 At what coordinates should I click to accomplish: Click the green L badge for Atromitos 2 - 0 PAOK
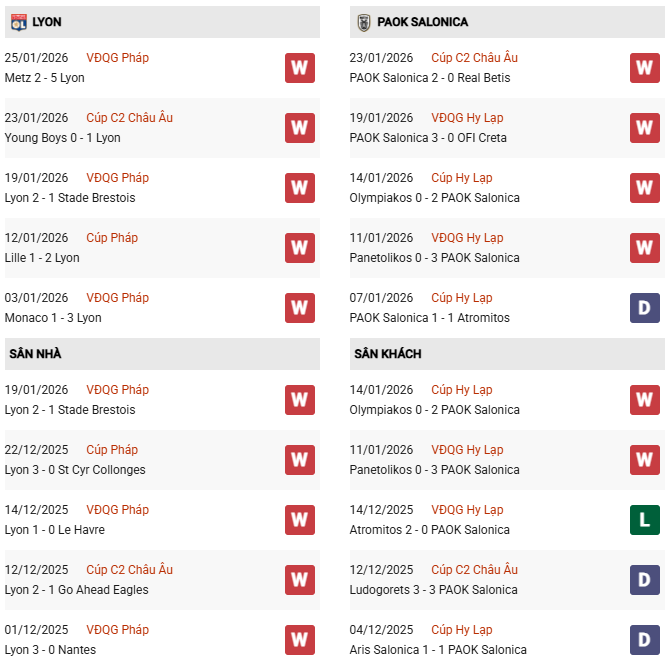[x=644, y=520]
